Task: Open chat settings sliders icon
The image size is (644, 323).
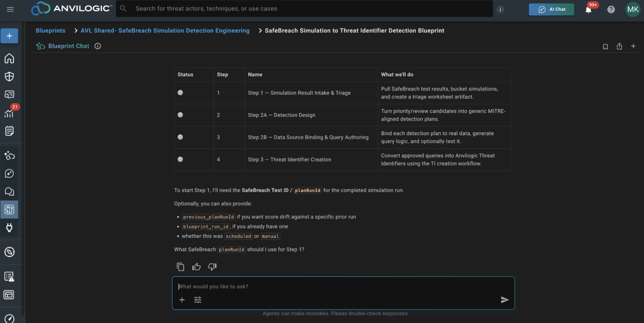Action: pyautogui.click(x=198, y=300)
